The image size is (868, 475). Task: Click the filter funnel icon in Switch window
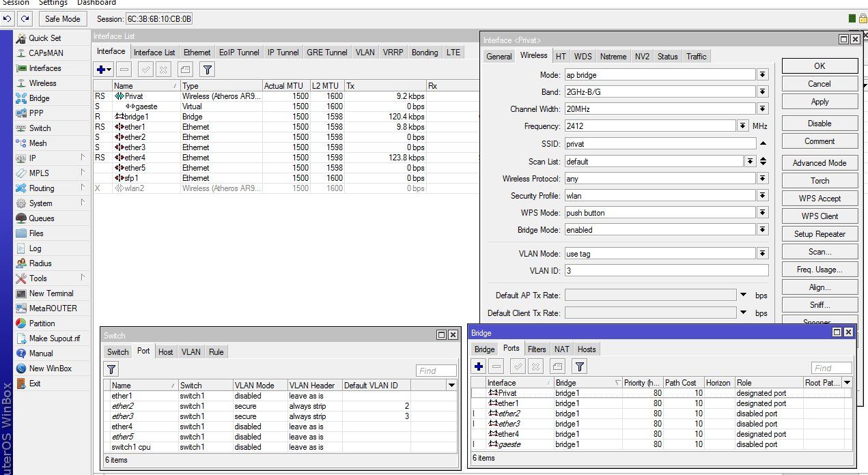pyautogui.click(x=111, y=369)
